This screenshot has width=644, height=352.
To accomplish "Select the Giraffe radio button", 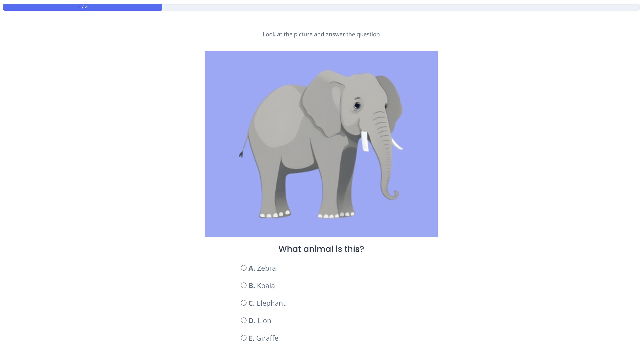I will click(243, 338).
